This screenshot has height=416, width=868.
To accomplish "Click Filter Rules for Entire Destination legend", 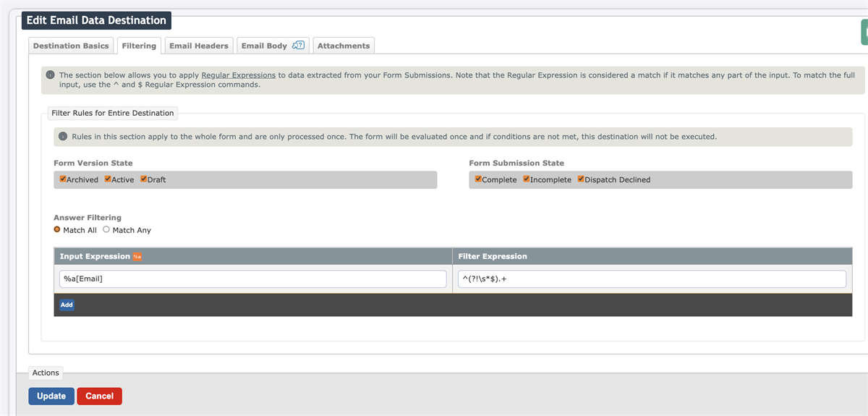I will click(x=113, y=113).
